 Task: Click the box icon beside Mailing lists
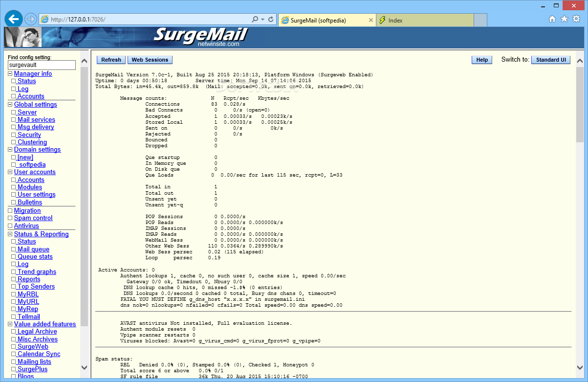click(14, 362)
